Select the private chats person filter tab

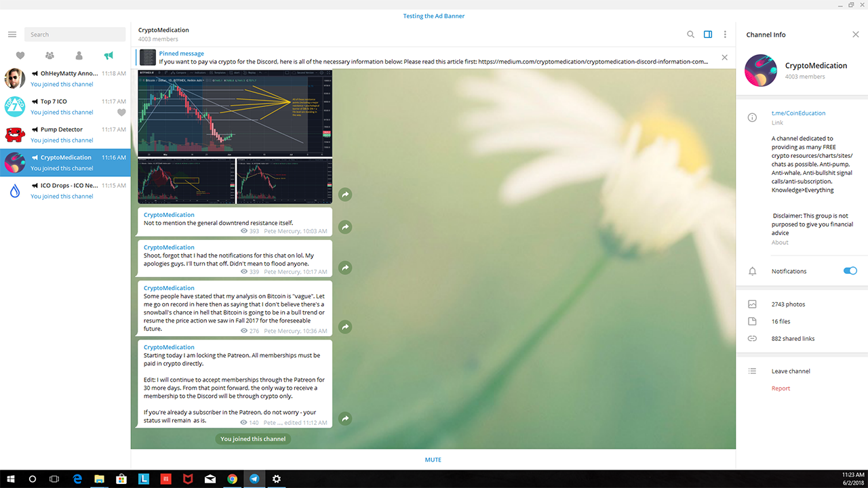79,56
